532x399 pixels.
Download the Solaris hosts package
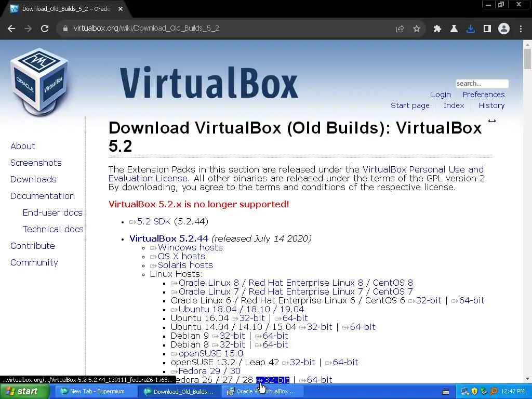[185, 265]
